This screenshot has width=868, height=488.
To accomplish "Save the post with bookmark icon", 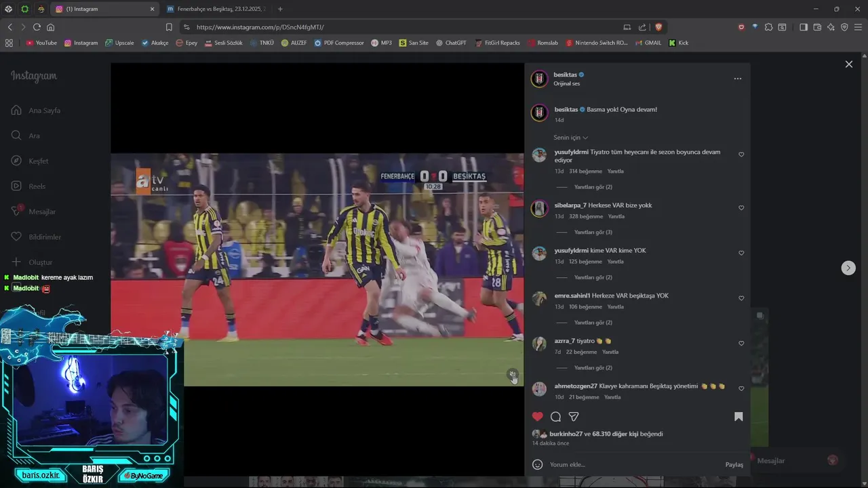I will (738, 417).
